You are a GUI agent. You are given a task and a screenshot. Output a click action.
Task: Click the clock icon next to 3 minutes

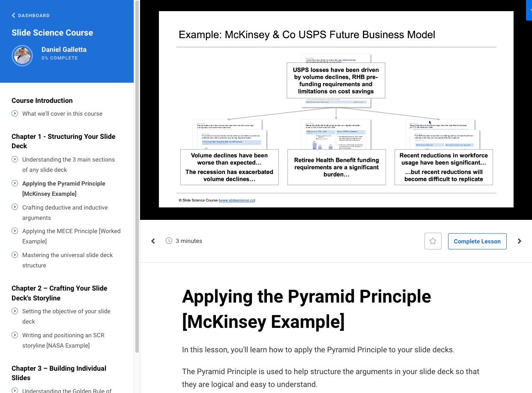coord(169,241)
